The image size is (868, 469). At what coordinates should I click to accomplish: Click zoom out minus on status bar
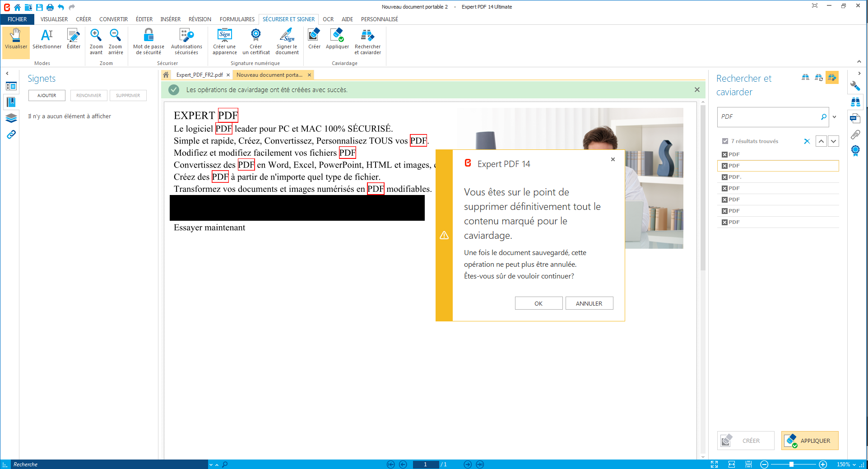[x=764, y=464]
